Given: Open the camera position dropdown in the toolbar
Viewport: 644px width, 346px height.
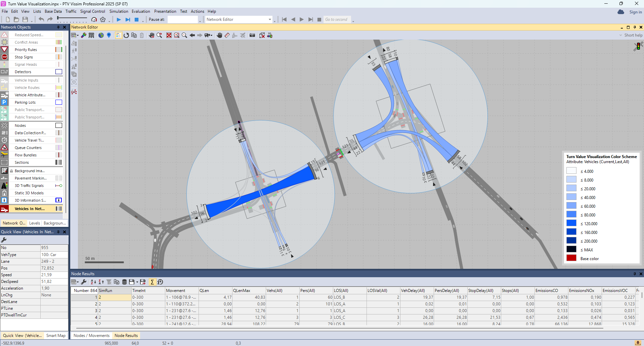Looking at the screenshot, I should coord(211,35).
